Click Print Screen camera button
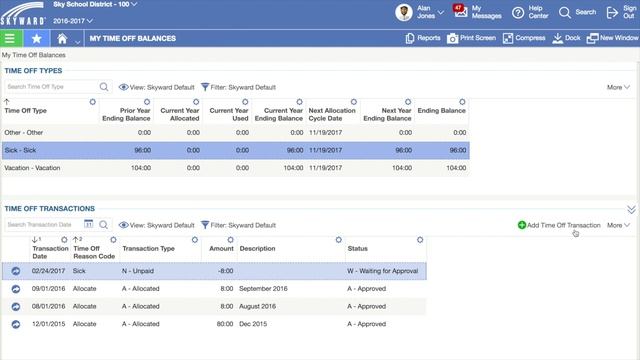640x360 pixels. point(471,38)
